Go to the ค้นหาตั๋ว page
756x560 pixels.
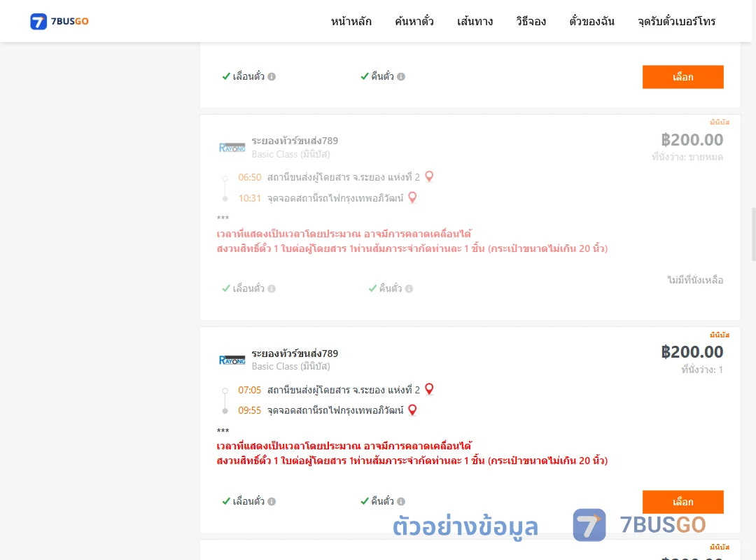tap(414, 21)
